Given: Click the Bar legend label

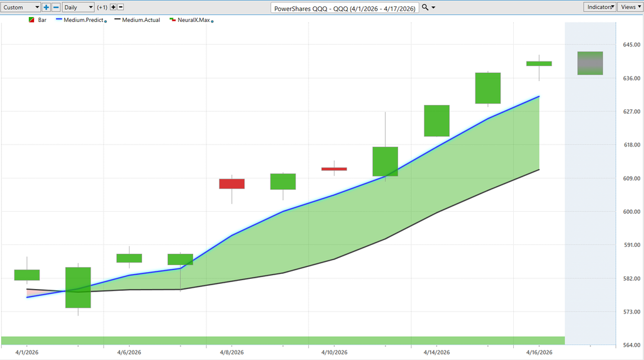Looking at the screenshot, I should click(x=42, y=20).
